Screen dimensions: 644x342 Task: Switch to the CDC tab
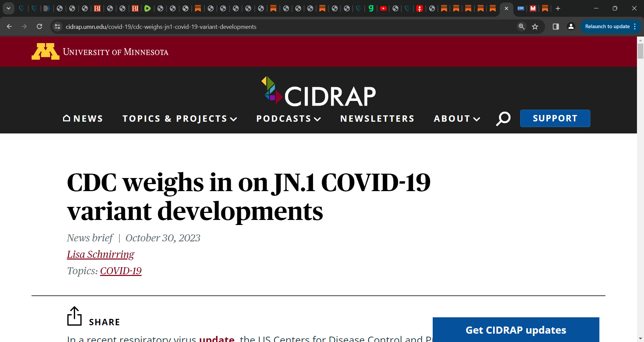[x=521, y=8]
